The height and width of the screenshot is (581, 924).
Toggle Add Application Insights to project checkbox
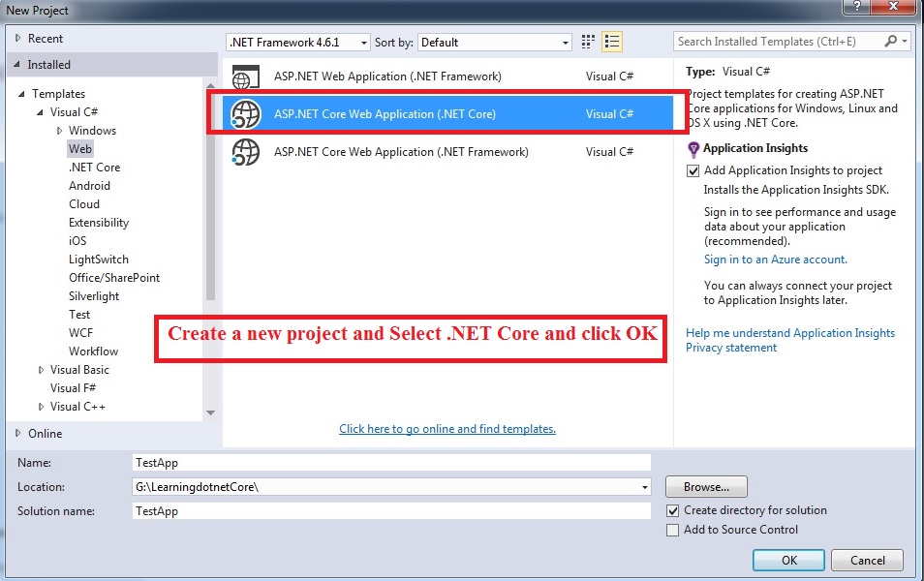click(693, 170)
